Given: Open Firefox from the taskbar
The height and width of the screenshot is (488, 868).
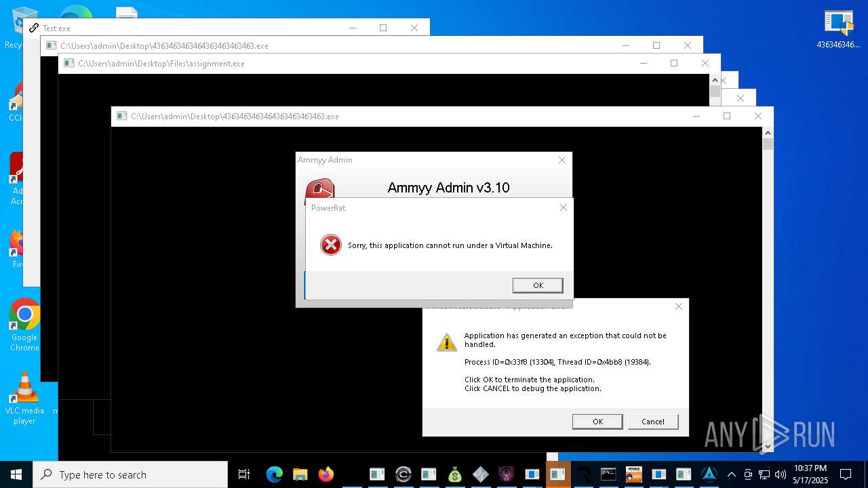Looking at the screenshot, I should coord(325,474).
